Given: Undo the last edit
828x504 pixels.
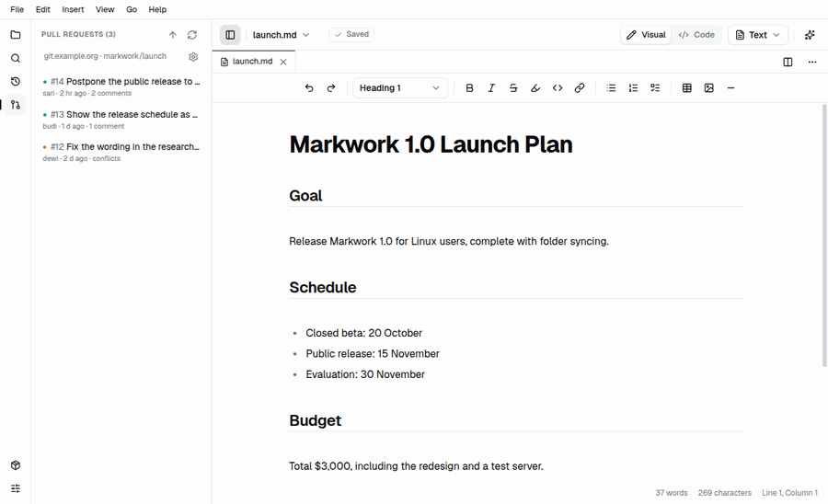Looking at the screenshot, I should (x=309, y=88).
